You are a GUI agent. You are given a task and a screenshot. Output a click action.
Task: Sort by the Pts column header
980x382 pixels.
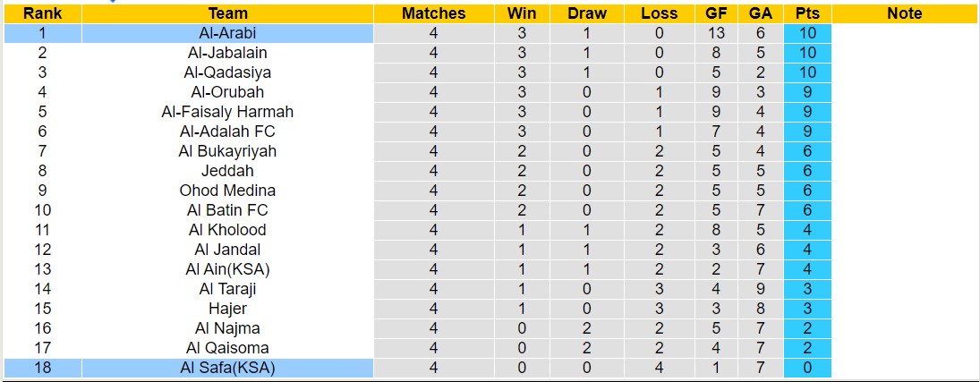point(807,13)
